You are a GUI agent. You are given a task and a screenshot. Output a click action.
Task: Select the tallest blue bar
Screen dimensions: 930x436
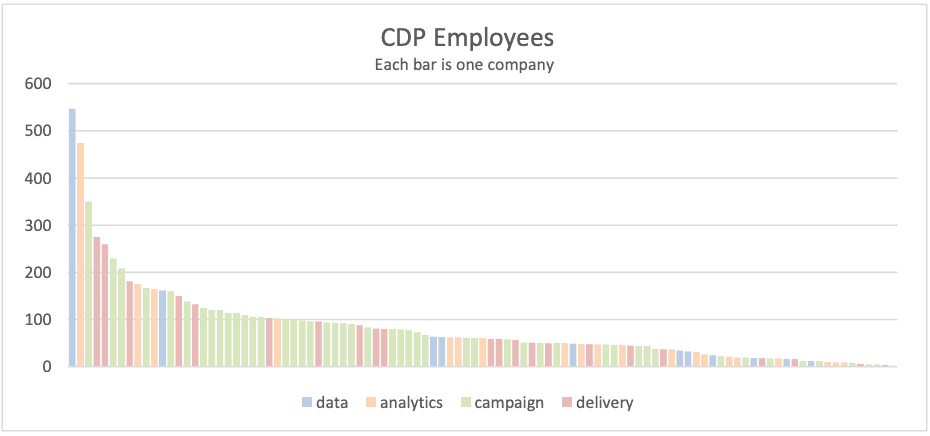click(72, 238)
